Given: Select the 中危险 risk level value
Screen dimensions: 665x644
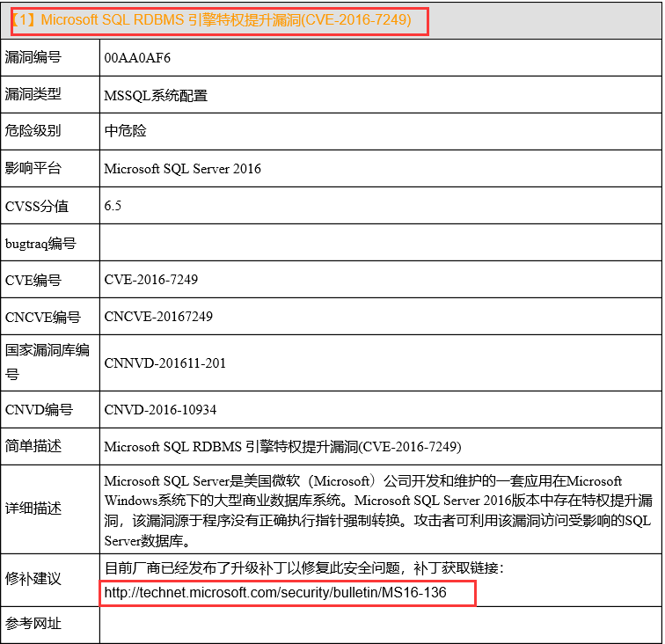Looking at the screenshot, I should coord(126,131).
